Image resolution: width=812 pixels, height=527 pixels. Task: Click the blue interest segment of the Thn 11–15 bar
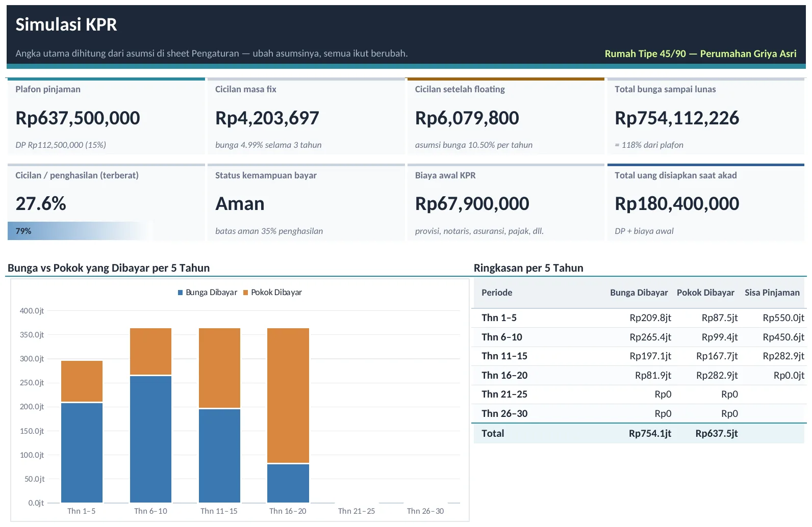point(219,456)
